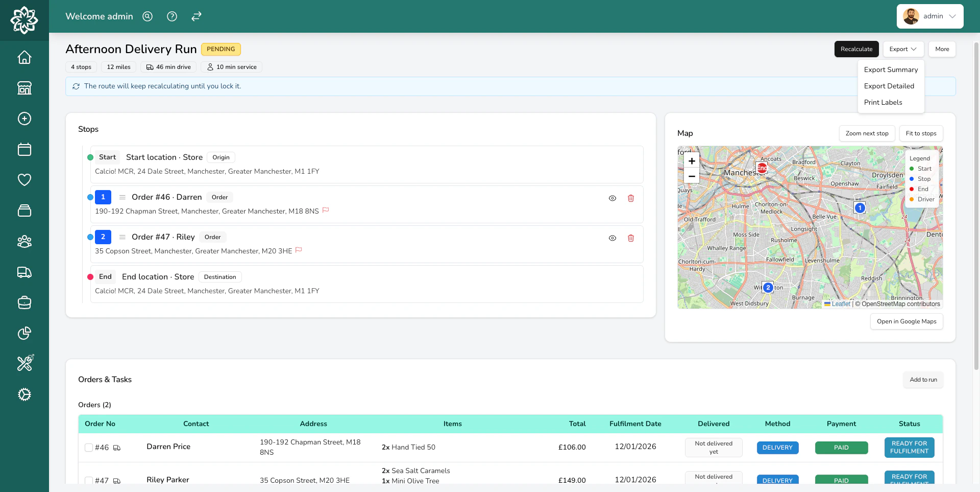Click the DELIVERY badge for order #46
The image size is (980, 492).
click(x=777, y=448)
